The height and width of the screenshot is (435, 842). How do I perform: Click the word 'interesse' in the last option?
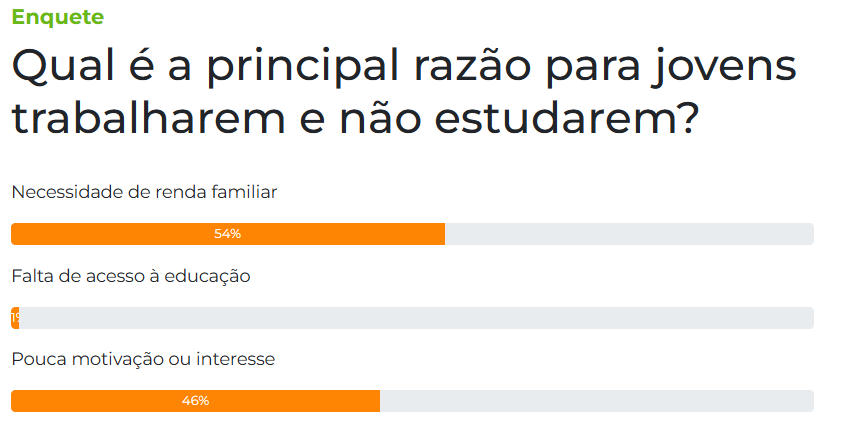236,359
